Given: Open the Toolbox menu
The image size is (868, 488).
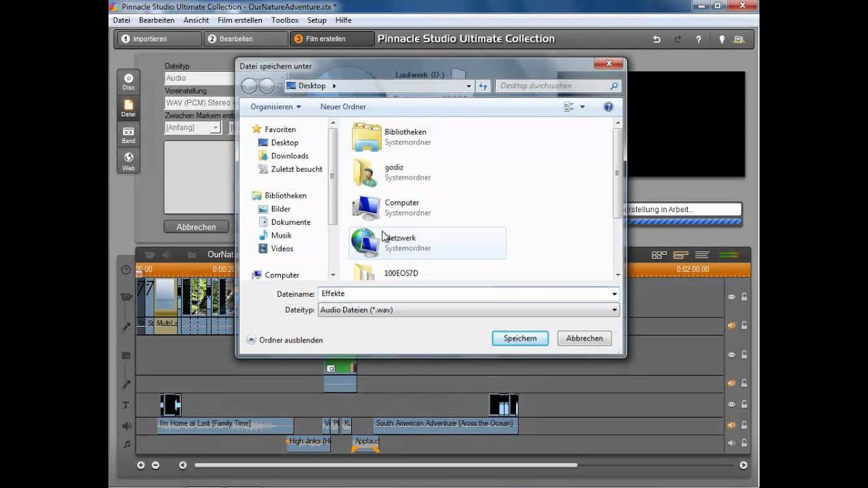Looking at the screenshot, I should pos(285,20).
